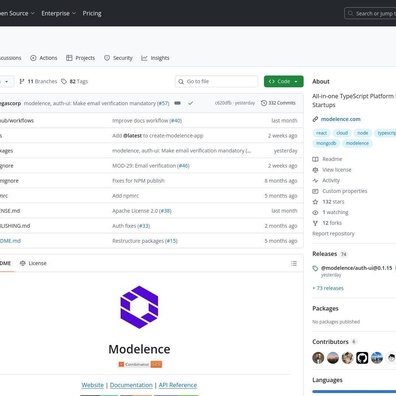Open the Website link in readme
This screenshot has width=396, height=396.
point(93,385)
